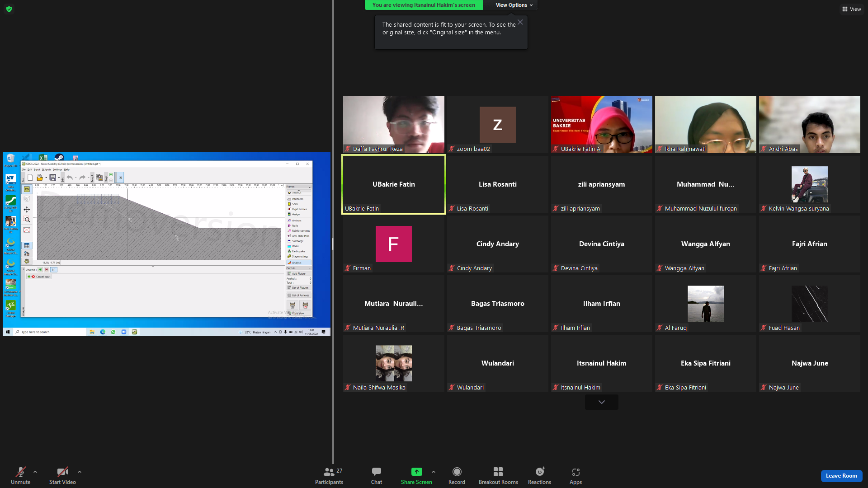Open the Settings menu in GEO5
Image resolution: width=868 pixels, height=488 pixels.
[57, 170]
